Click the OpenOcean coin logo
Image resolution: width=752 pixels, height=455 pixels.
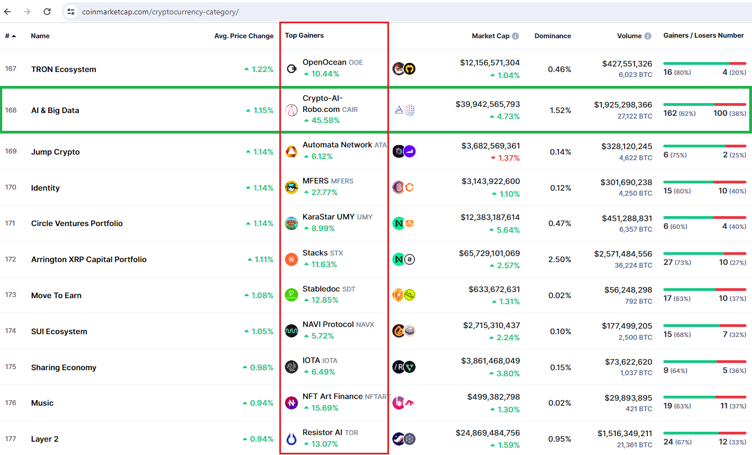[292, 69]
